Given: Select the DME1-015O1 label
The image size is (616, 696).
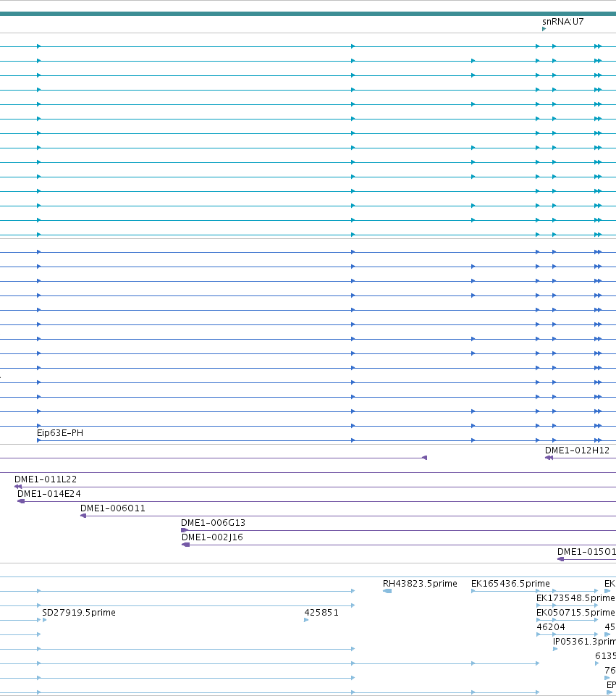Looking at the screenshot, I should pos(586,552).
